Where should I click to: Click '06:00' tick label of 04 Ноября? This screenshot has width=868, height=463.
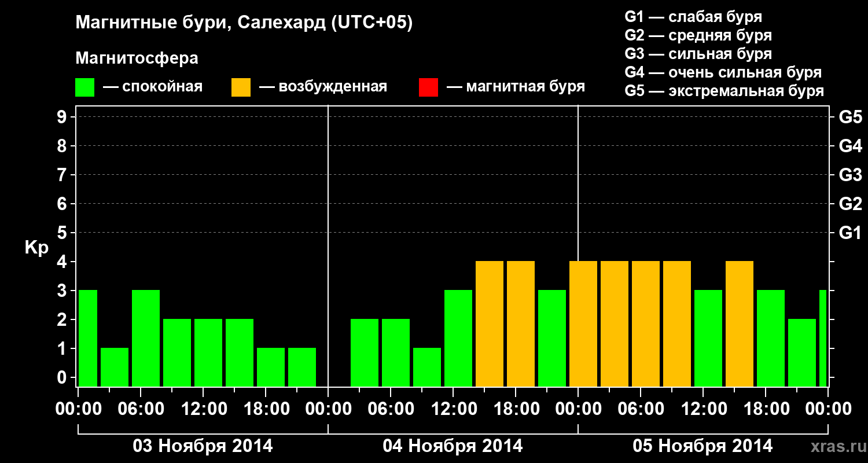click(391, 409)
